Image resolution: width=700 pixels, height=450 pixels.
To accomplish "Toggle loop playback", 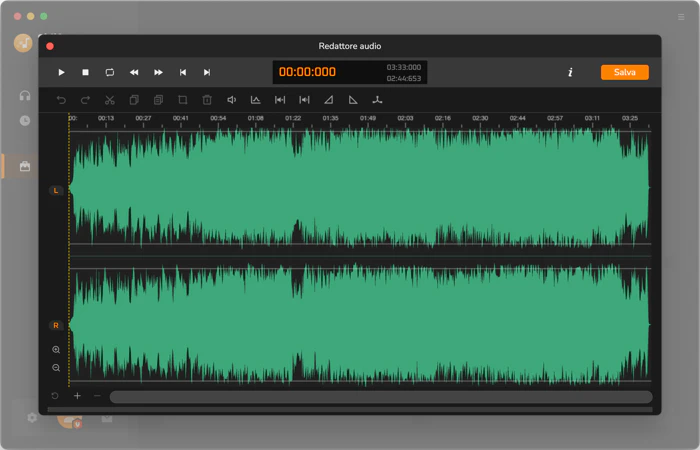I will click(x=109, y=72).
